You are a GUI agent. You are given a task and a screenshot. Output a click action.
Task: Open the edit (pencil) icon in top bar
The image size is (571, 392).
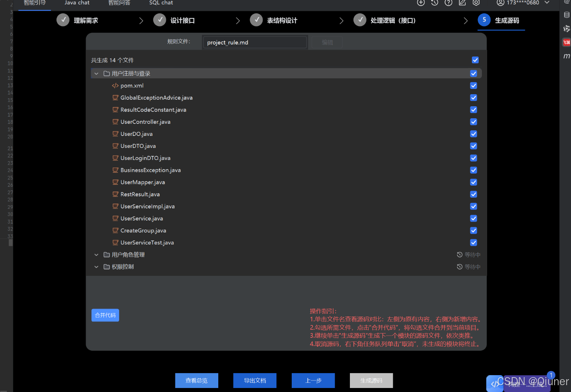(462, 3)
